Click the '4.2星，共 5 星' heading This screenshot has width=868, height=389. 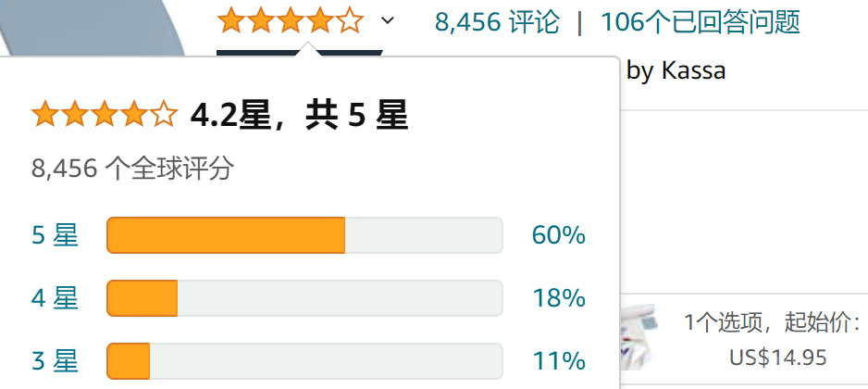tap(298, 116)
